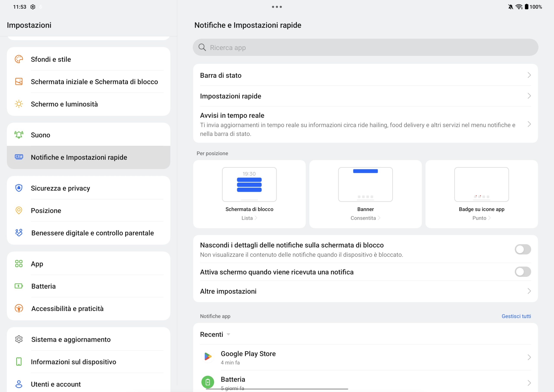Tap the chevron on Google Play Store row
Viewport: 554px width, 392px height.
click(529, 357)
